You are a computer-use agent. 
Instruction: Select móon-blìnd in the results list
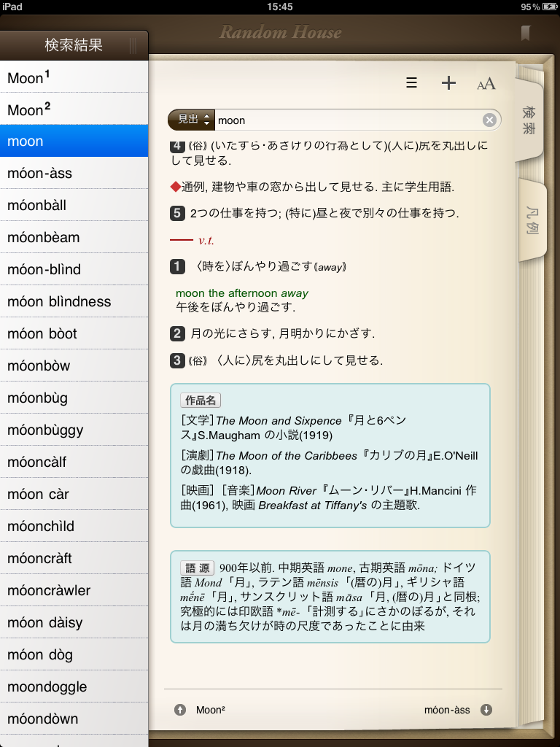coord(74,270)
